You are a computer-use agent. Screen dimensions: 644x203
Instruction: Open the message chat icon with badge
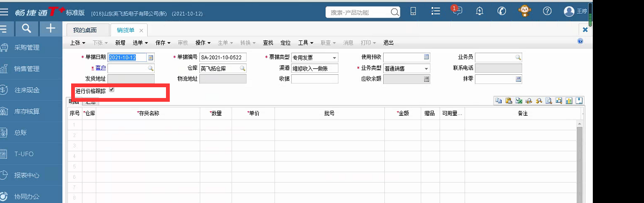(x=456, y=11)
